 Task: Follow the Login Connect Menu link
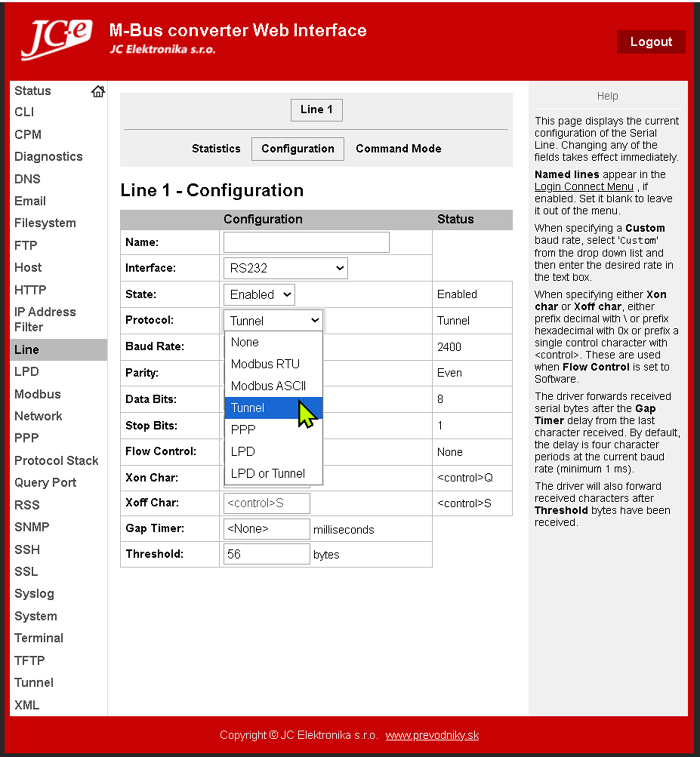coord(583,187)
